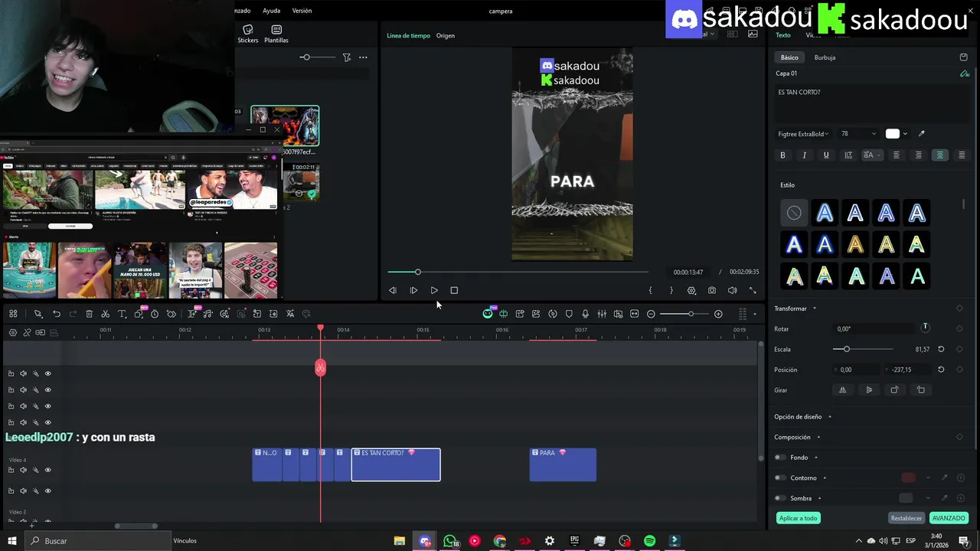Click the select cursor tool in timeline toolbar
Screen dimensions: 980x551
point(38,314)
